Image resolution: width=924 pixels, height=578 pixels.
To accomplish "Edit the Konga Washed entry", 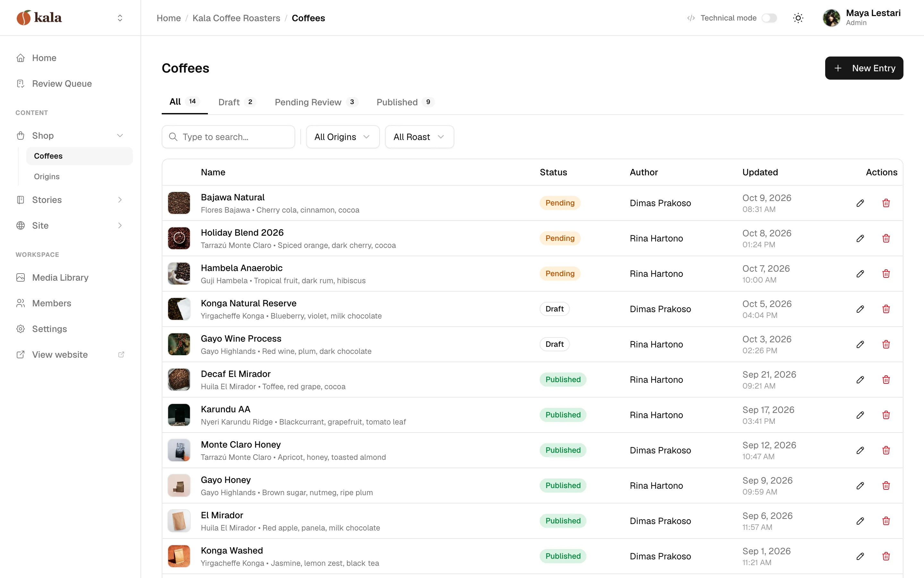I will point(860,556).
